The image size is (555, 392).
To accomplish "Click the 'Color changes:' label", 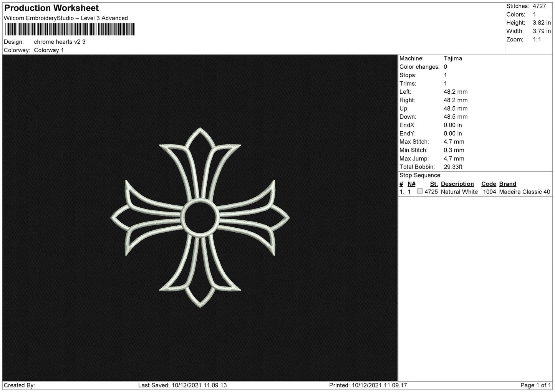I will (x=419, y=67).
